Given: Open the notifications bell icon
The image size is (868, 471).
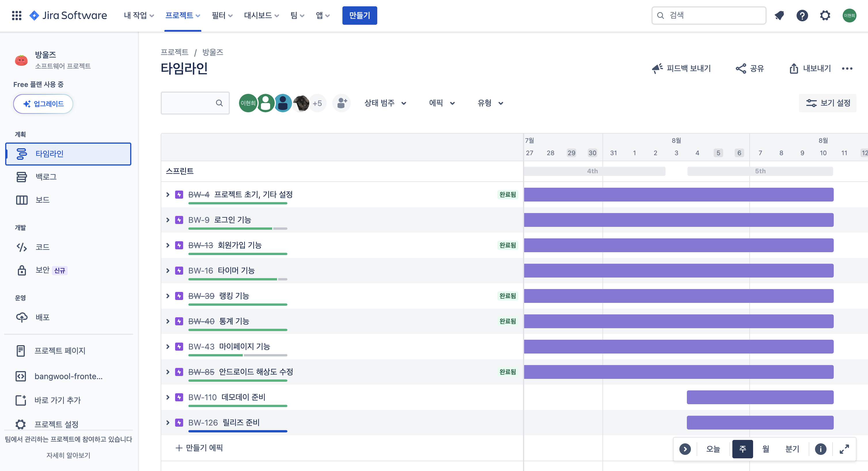Looking at the screenshot, I should point(779,16).
